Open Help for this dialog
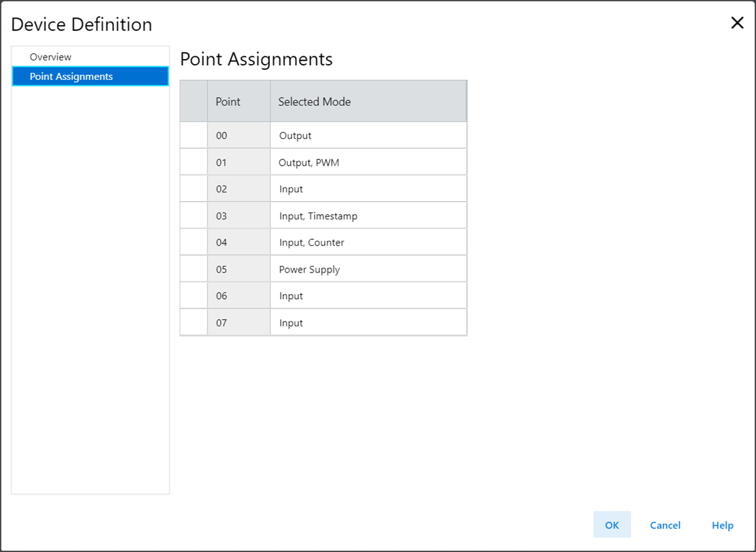This screenshot has height=552, width=756. [x=722, y=525]
